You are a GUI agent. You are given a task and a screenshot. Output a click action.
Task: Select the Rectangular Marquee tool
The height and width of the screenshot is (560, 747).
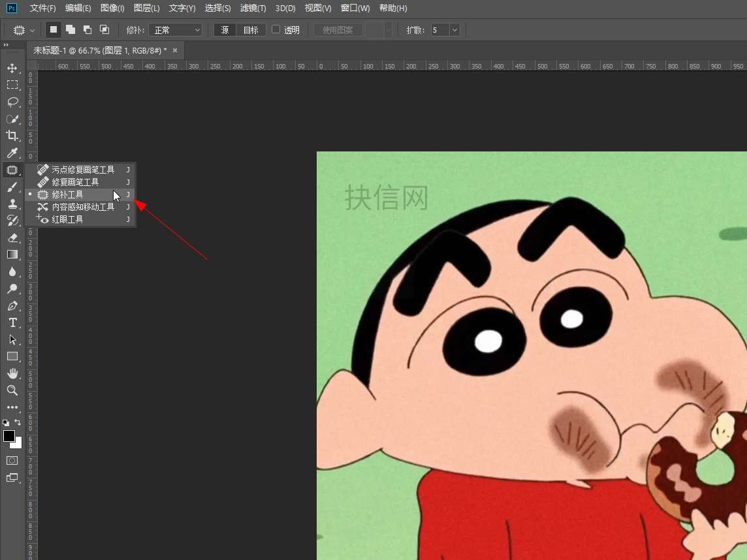12,86
